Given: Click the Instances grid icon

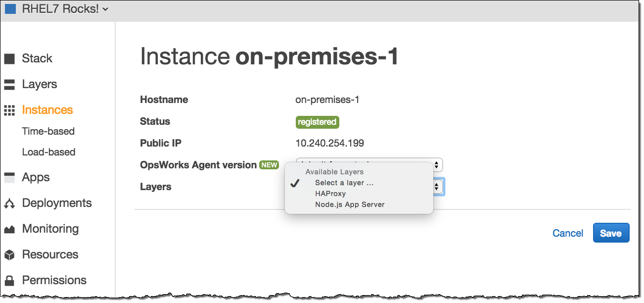Looking at the screenshot, I should tap(9, 110).
